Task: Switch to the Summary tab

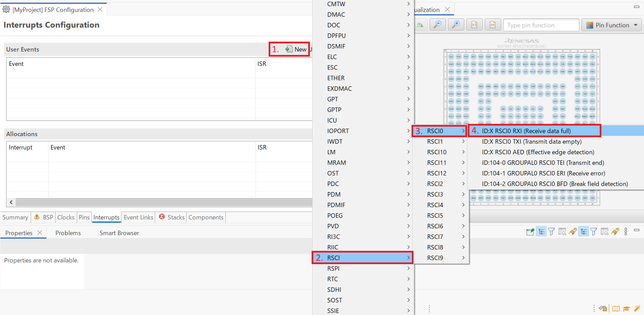Action: coord(15,217)
